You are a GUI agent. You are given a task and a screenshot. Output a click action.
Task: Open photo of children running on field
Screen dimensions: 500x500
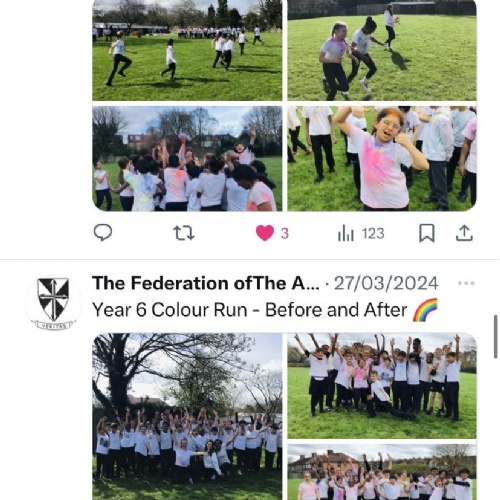click(187, 50)
